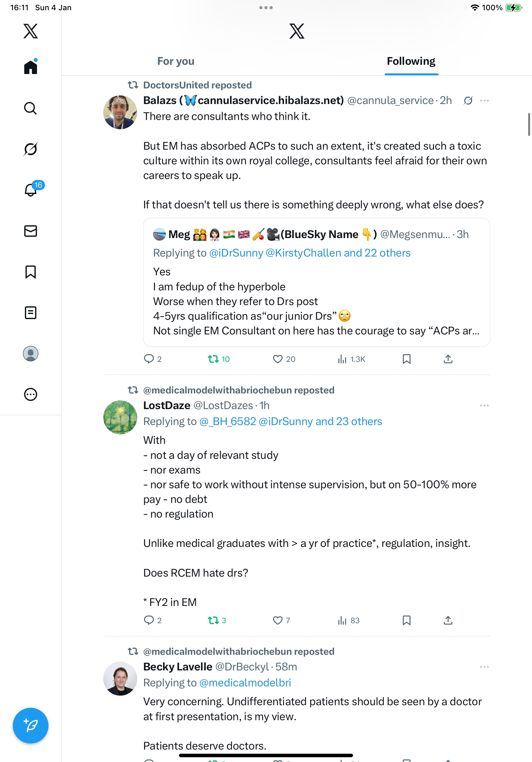Click the timeline scrollbar thumb
Screen dimensions: 532x762
[529, 124]
